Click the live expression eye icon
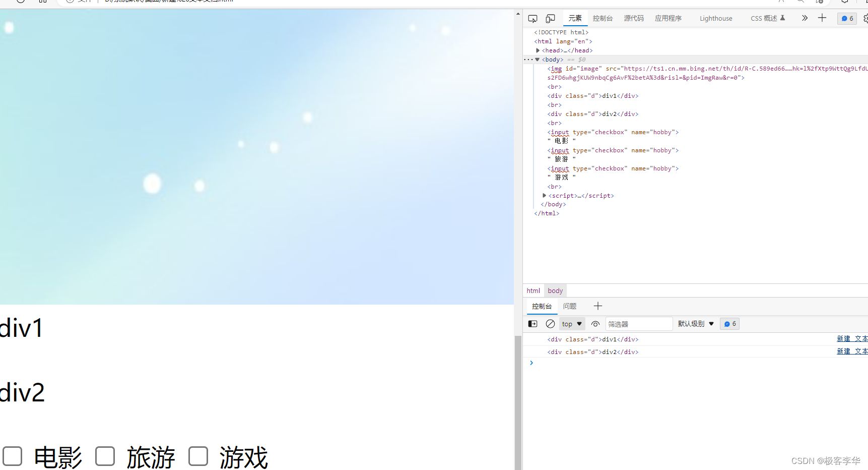 pyautogui.click(x=595, y=324)
